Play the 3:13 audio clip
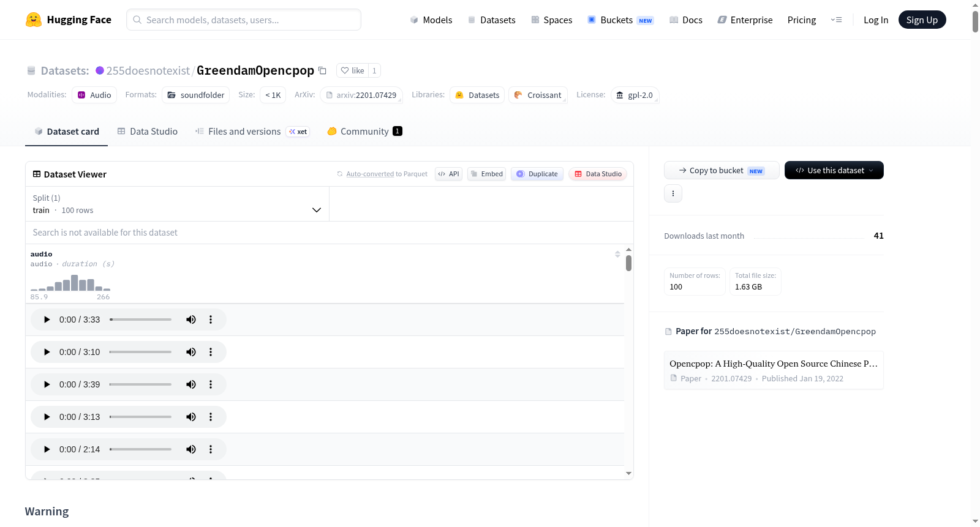 [x=47, y=417]
